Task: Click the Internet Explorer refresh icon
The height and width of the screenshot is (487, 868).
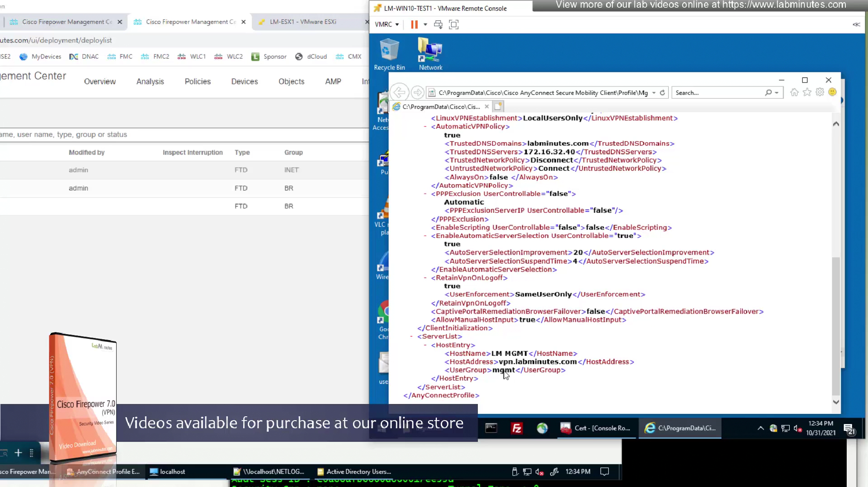Action: (x=662, y=92)
